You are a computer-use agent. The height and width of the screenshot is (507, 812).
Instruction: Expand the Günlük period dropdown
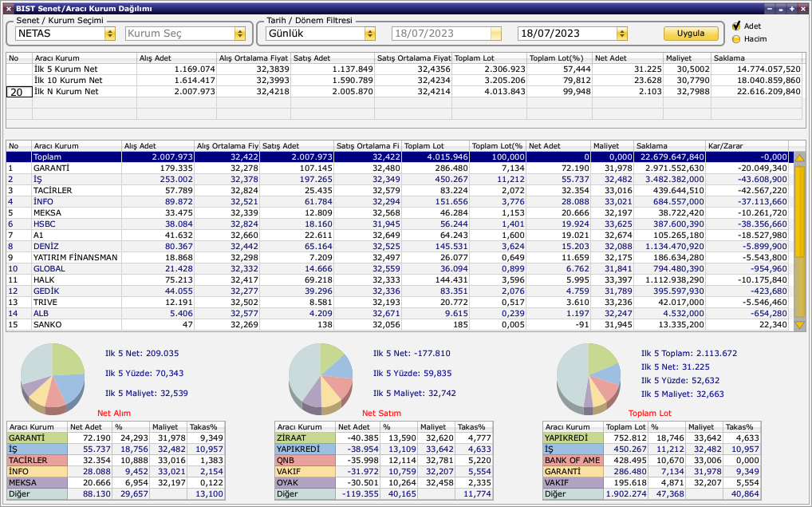(370, 34)
